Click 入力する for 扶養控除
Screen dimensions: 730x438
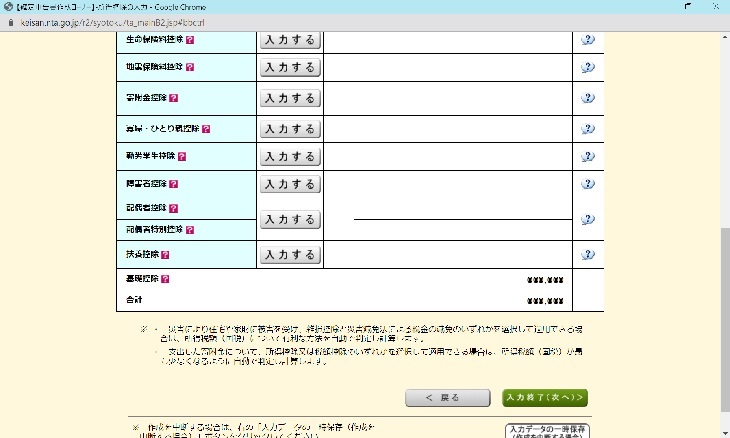290,255
